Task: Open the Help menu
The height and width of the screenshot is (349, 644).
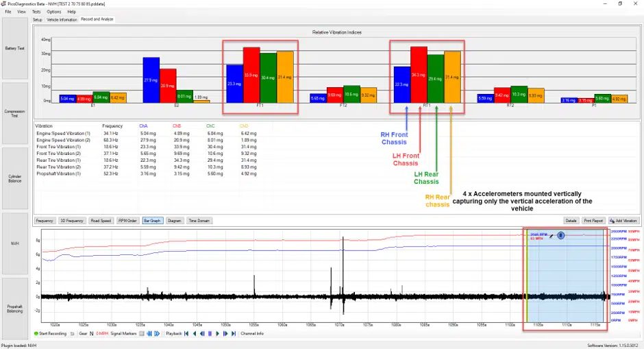Action: [x=71, y=12]
